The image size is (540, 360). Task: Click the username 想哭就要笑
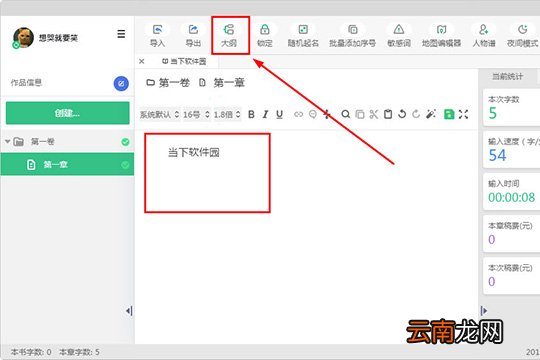(x=58, y=38)
